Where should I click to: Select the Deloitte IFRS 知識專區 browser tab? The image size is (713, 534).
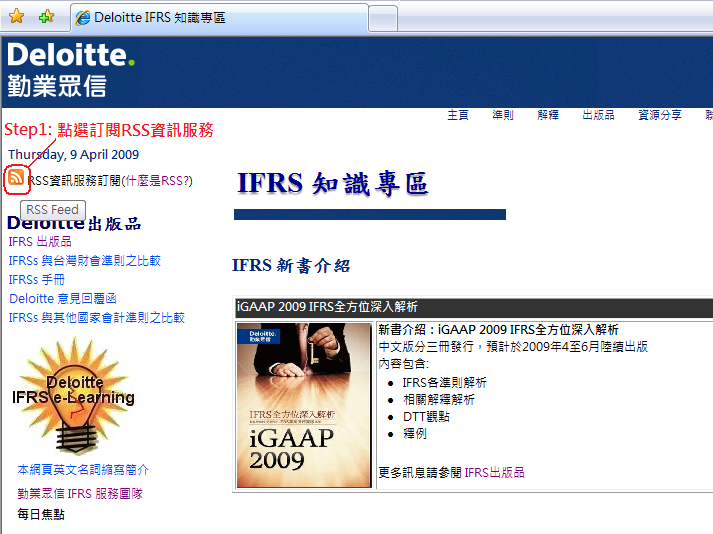coord(219,18)
